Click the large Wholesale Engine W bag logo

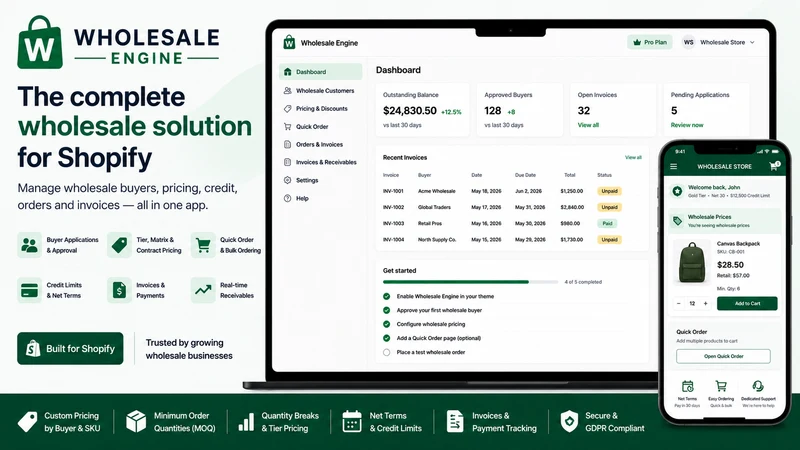40,42
